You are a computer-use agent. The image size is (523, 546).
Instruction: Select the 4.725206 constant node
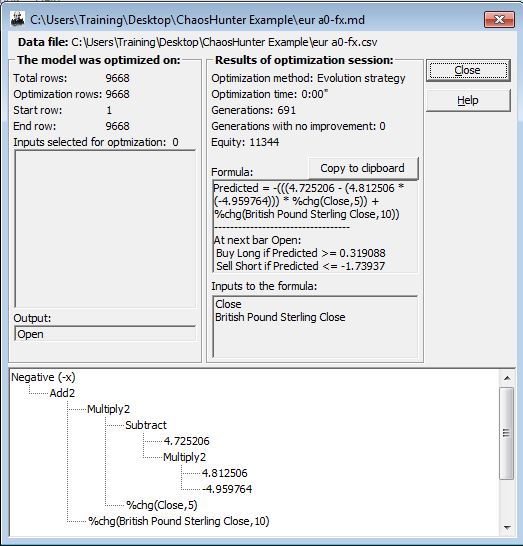click(186, 441)
